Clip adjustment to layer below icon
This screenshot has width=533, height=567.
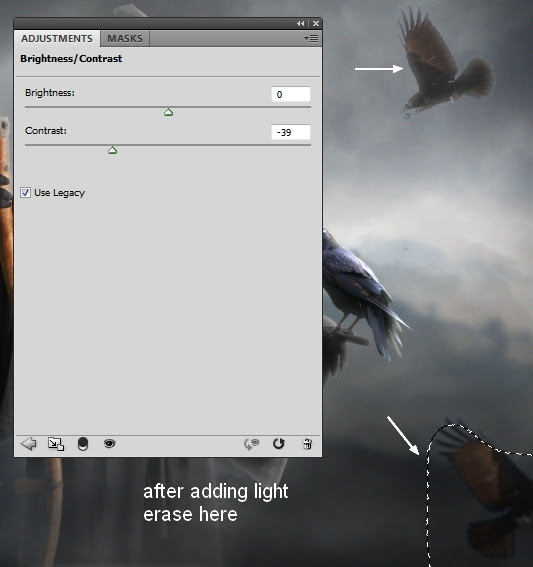(x=83, y=444)
